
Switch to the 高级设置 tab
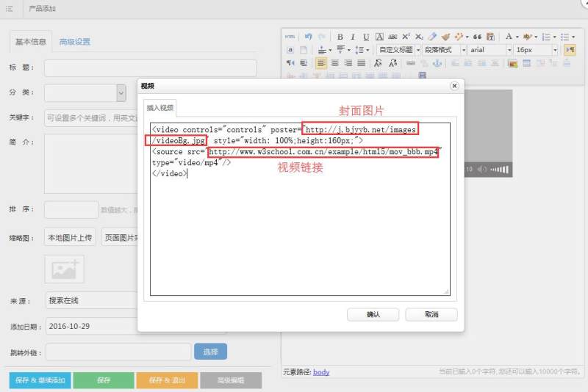point(75,42)
